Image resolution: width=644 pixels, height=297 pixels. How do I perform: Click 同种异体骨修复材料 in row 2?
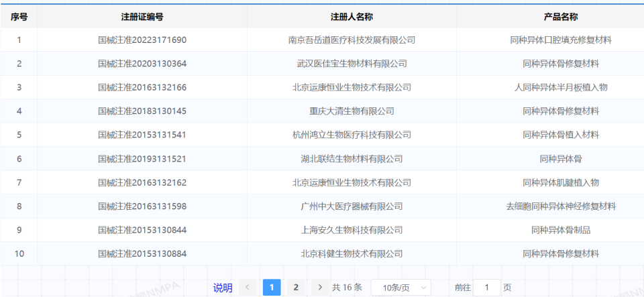click(x=561, y=64)
